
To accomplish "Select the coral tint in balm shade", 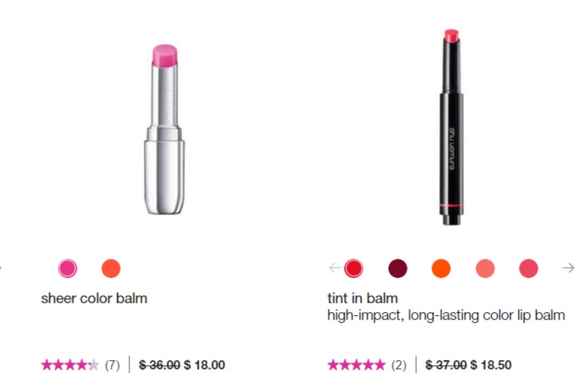I will coord(485,268).
